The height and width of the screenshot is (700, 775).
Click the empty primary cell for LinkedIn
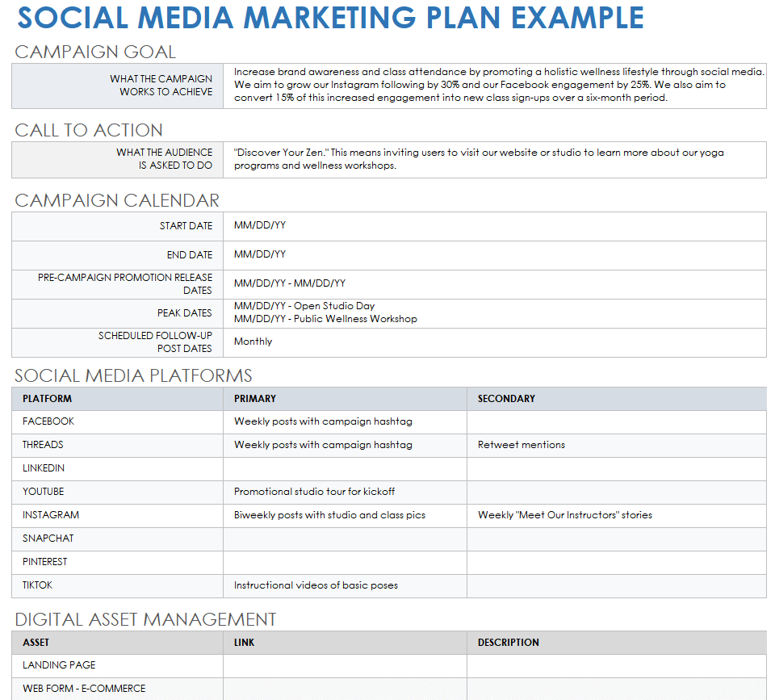(x=345, y=468)
